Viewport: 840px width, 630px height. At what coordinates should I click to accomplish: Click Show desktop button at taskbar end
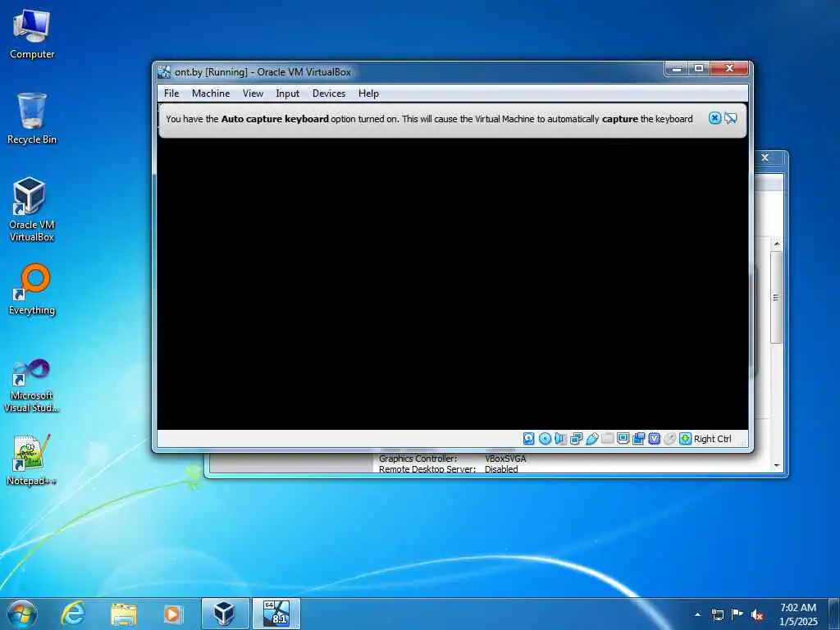[834, 614]
